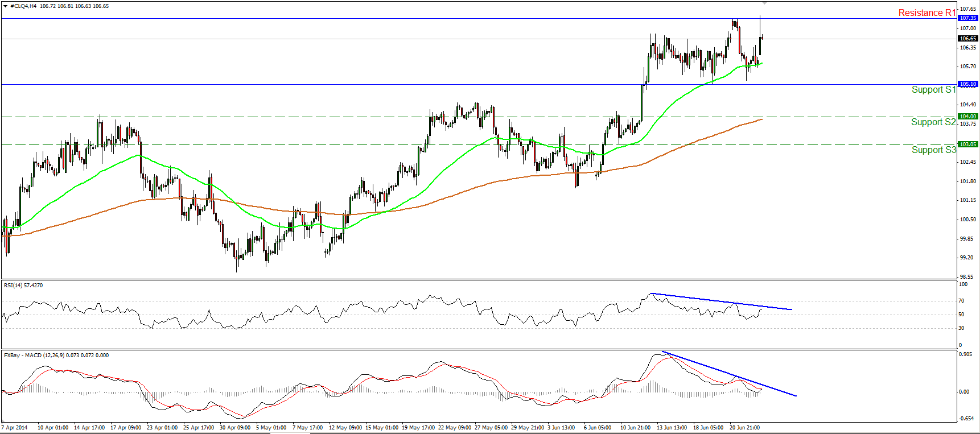Click the 27 May 05:00 date label
This screenshot has height=434, width=980.
click(492, 427)
